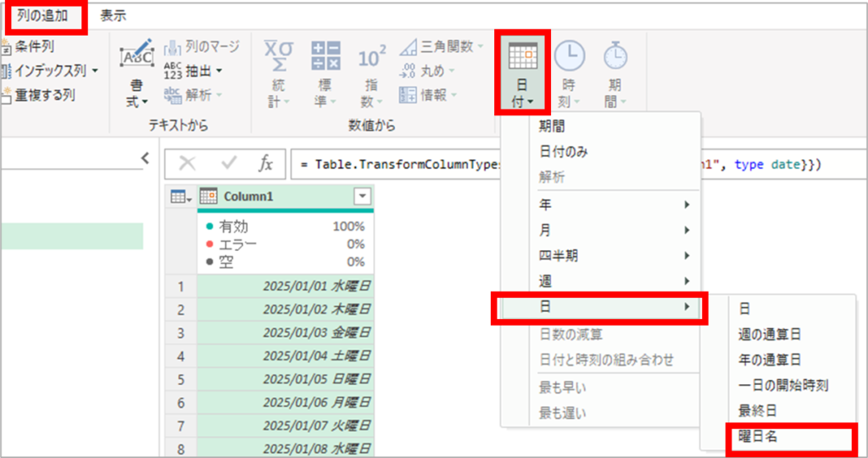Open the Column1 filter dropdown arrow
The image size is (868, 458).
pyautogui.click(x=362, y=197)
